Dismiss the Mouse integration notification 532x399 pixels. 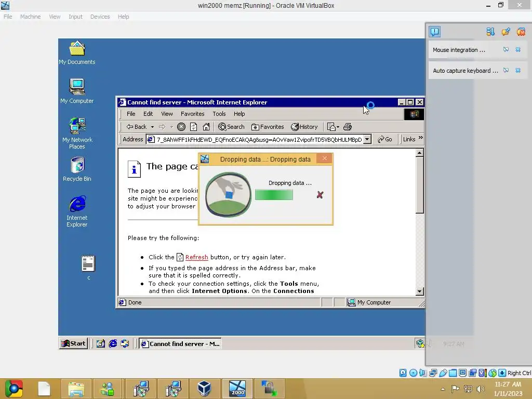[x=518, y=49]
